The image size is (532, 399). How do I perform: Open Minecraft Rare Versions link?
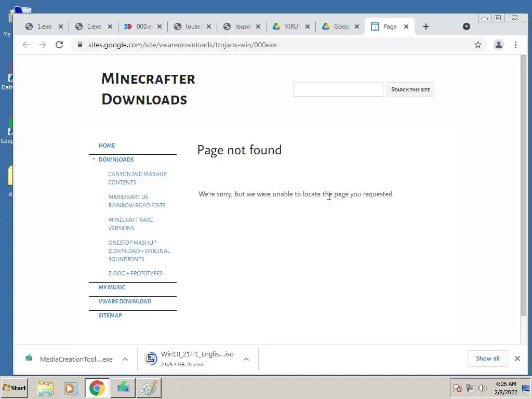click(x=130, y=224)
